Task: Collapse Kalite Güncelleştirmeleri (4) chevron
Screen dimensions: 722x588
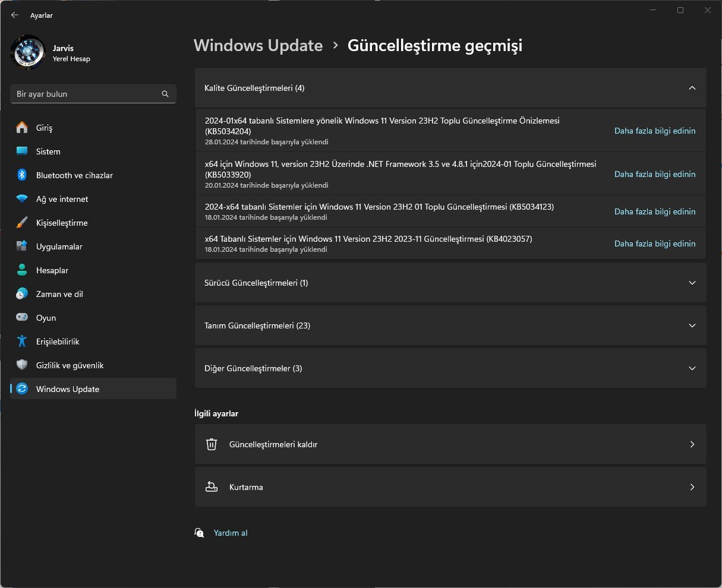Action: (x=692, y=88)
